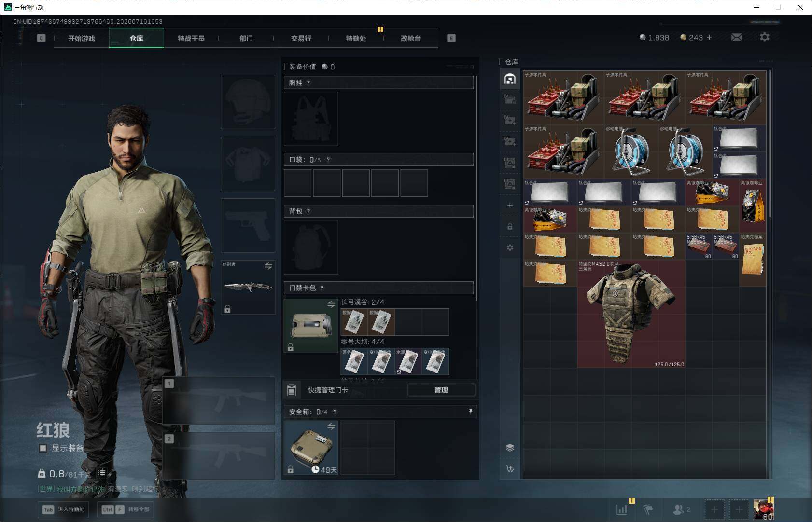Click the 管理 button
Image resolution: width=812 pixels, height=522 pixels.
441,390
